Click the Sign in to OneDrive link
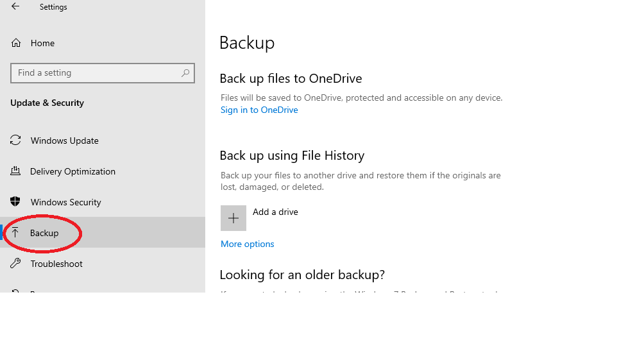The width and height of the screenshot is (644, 358). point(259,110)
